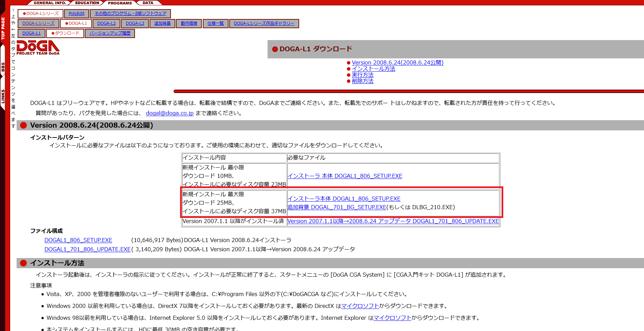Go to the DOGA-L2 page
The width and height of the screenshot is (644, 331).
(x=106, y=23)
